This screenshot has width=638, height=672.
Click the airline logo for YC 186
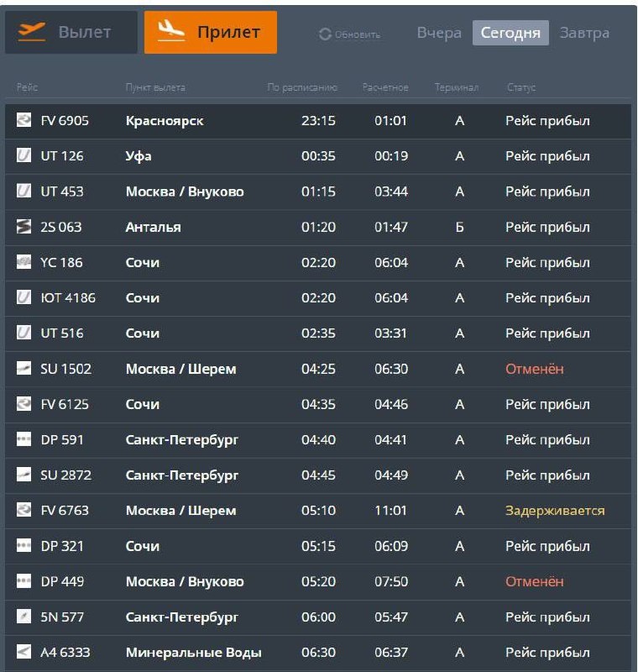(x=24, y=261)
